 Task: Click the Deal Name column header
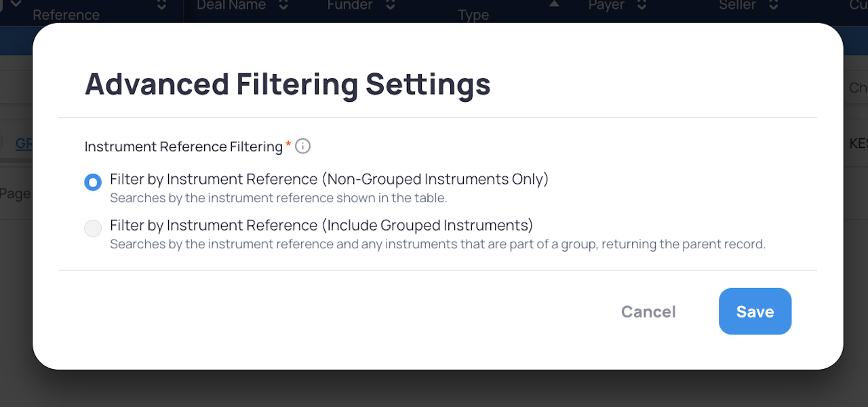(232, 5)
